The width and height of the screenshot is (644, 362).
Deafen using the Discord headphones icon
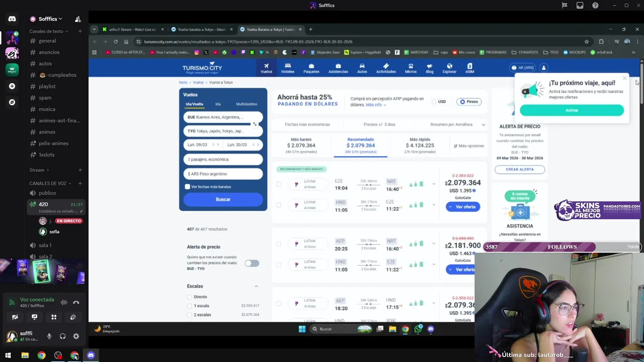tap(62, 336)
